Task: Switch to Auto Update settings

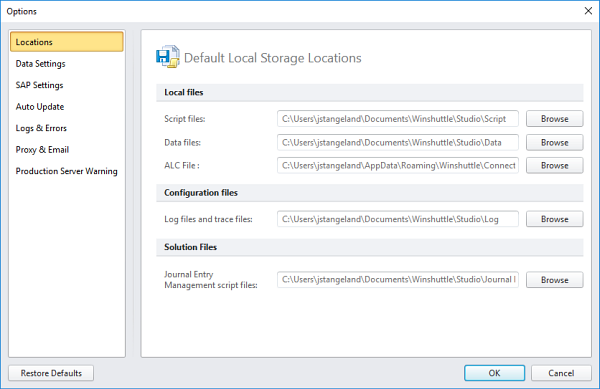Action: [x=39, y=107]
